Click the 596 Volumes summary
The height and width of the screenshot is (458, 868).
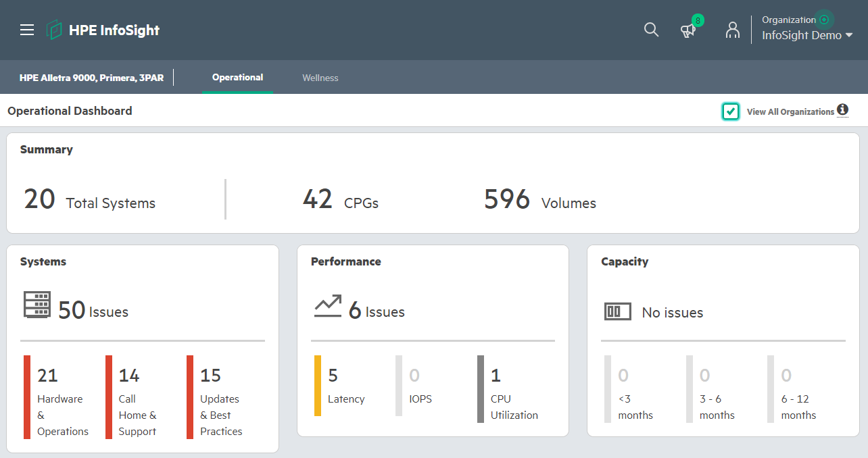pyautogui.click(x=540, y=200)
